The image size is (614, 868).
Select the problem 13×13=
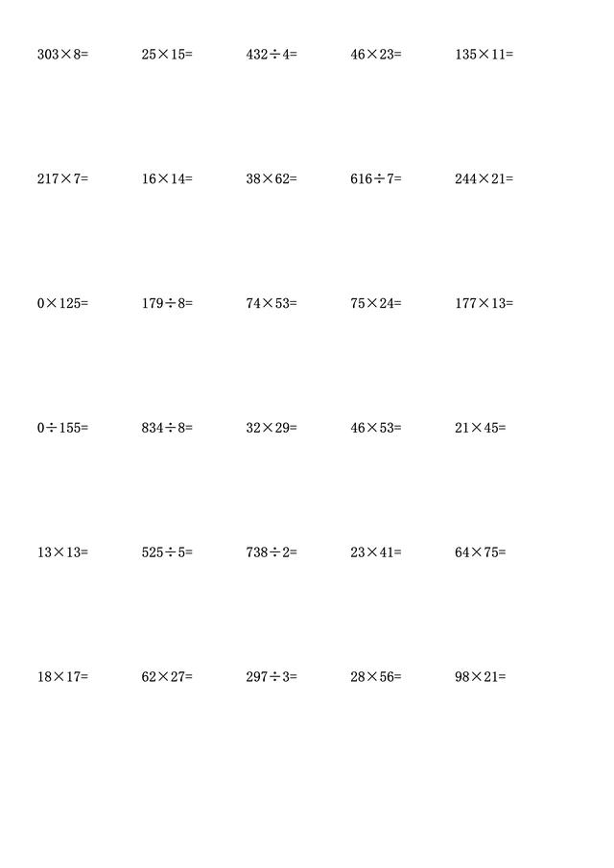click(x=62, y=552)
